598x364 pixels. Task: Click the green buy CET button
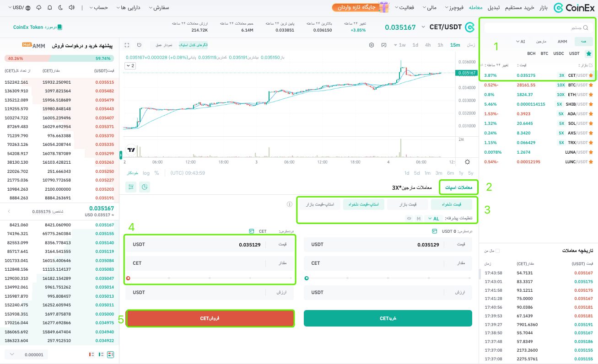[388, 318]
